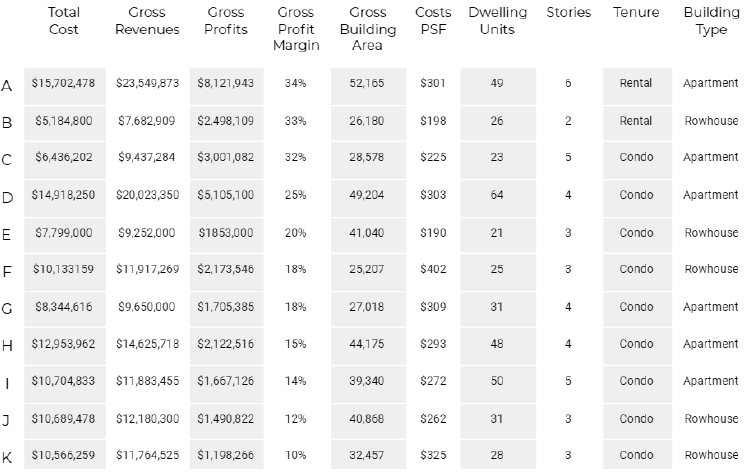
Task: Click row label K
Action: (x=8, y=455)
